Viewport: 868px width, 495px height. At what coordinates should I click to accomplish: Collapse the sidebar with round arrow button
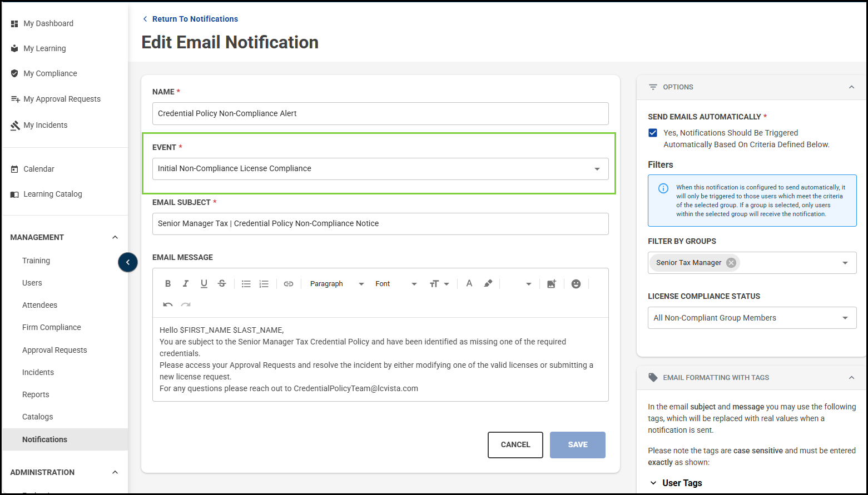pos(128,262)
